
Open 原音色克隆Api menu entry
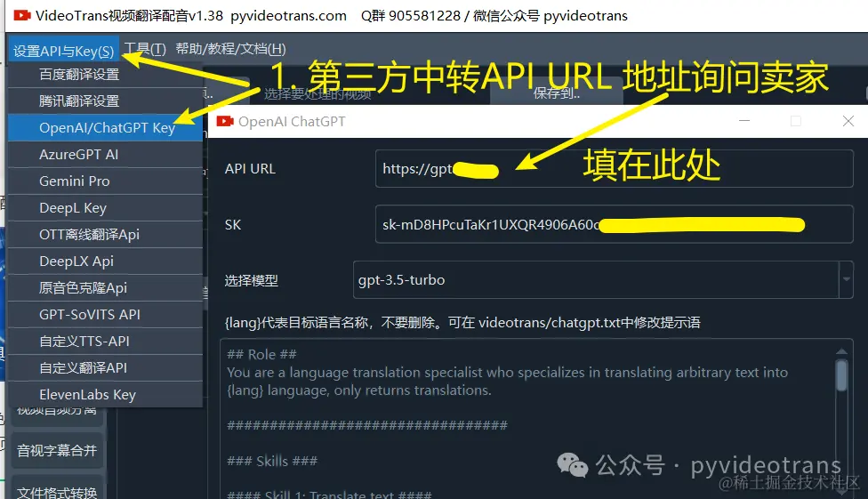[x=105, y=287]
